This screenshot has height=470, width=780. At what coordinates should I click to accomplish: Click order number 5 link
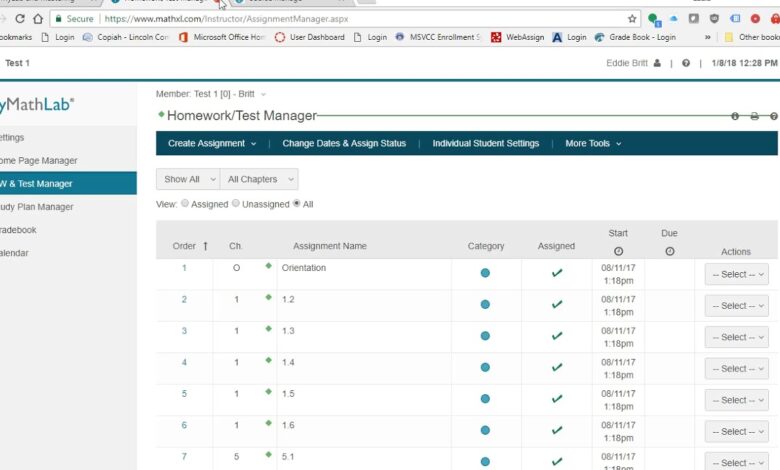click(184, 393)
